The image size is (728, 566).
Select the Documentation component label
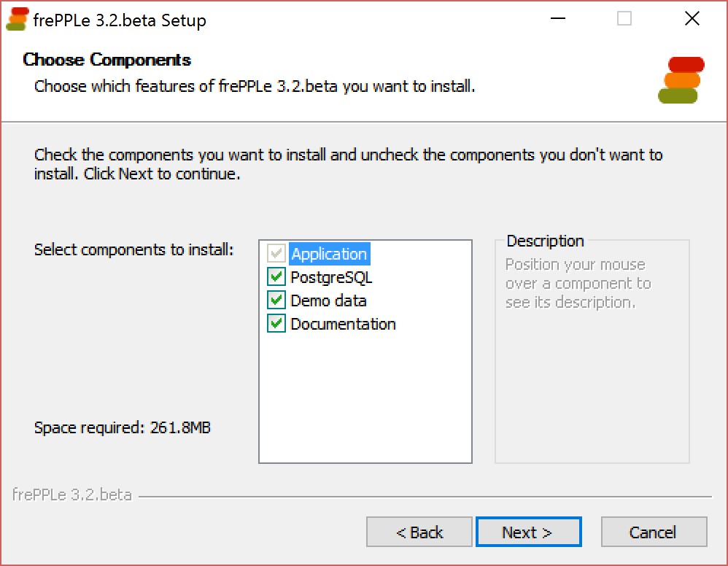pos(343,324)
